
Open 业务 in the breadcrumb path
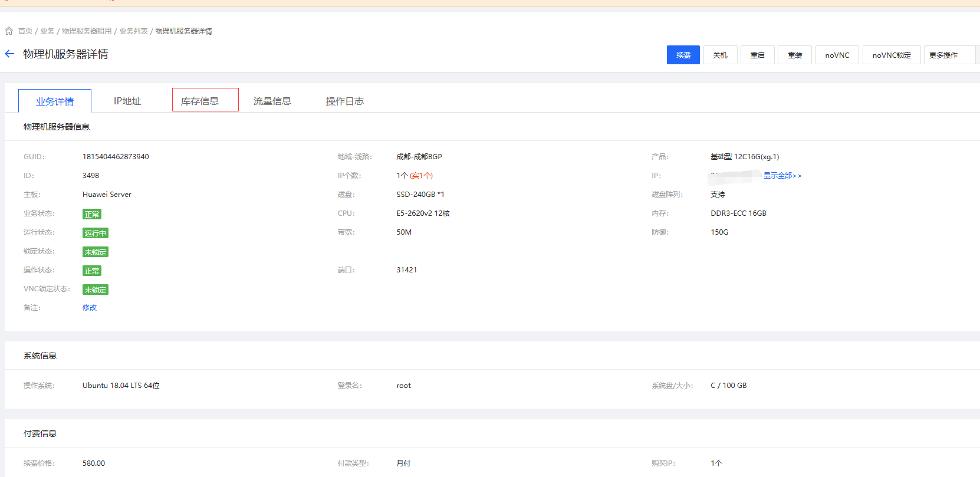47,31
